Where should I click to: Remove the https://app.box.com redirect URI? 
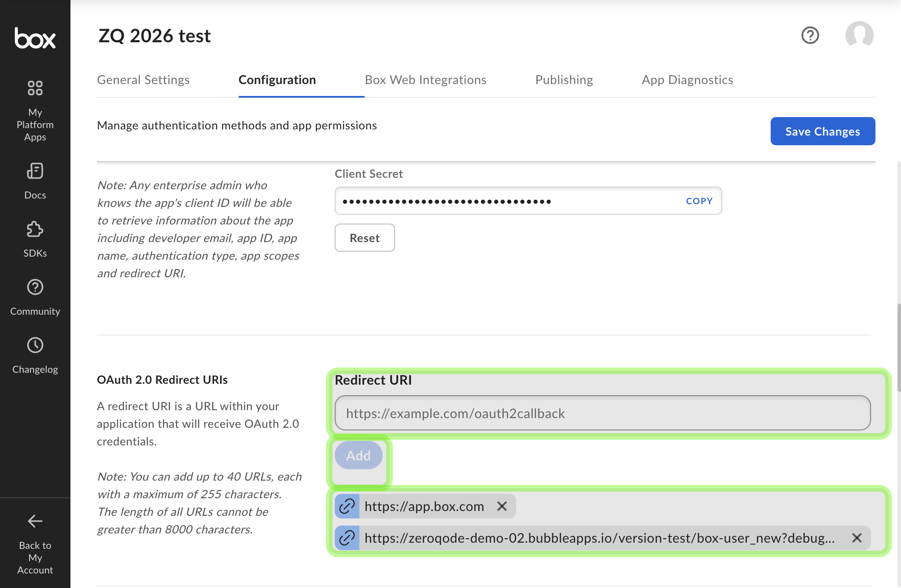(502, 506)
